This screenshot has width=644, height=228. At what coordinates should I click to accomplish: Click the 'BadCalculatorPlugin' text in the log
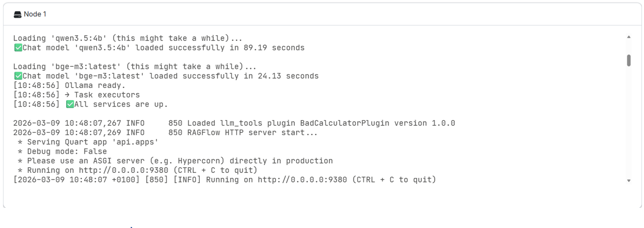pos(345,123)
